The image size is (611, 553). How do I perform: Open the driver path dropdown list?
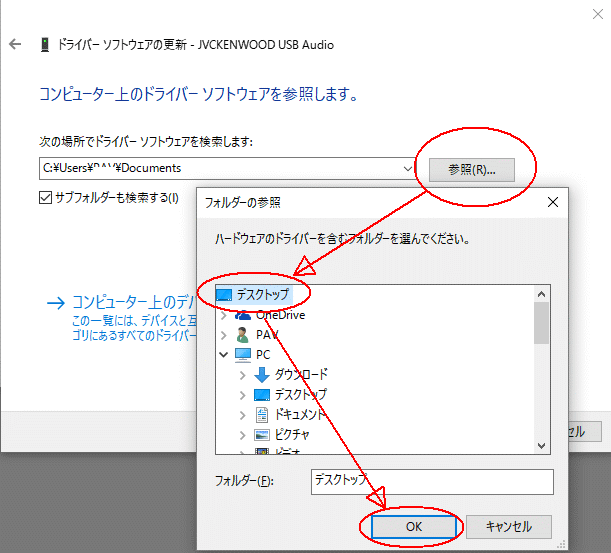tap(407, 168)
